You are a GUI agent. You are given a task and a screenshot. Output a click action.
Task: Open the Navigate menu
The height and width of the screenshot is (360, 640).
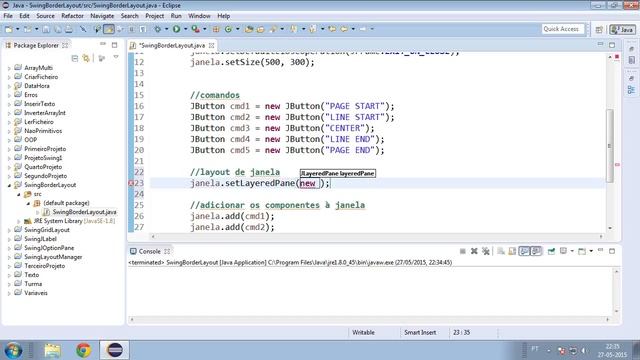[x=102, y=16]
